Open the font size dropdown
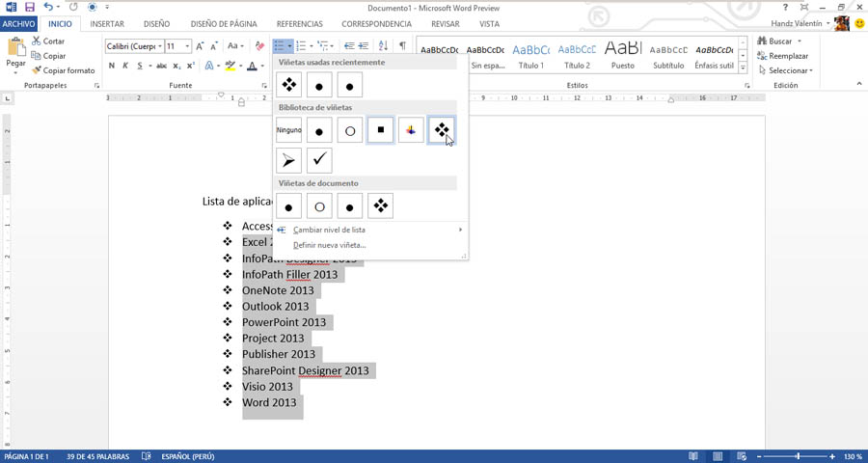 pos(187,46)
